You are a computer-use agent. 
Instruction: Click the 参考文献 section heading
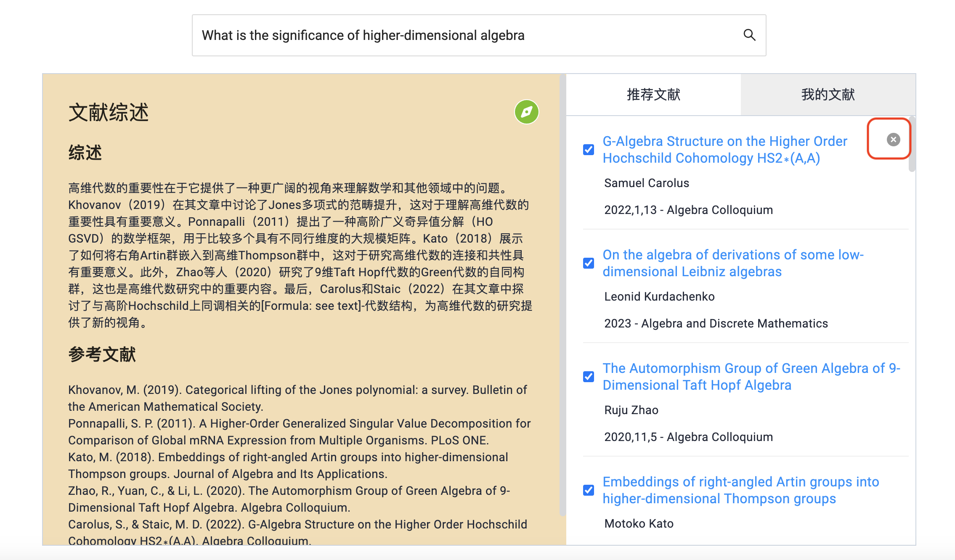click(x=102, y=354)
